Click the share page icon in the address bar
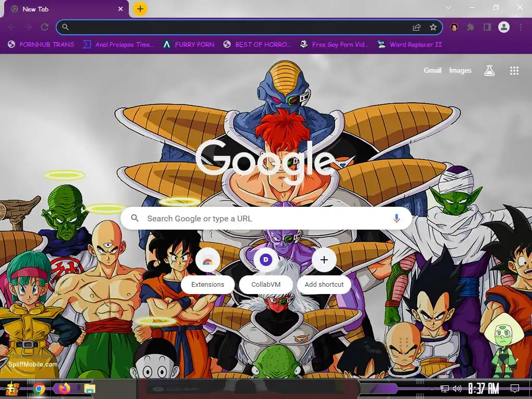Image resolution: width=532 pixels, height=399 pixels. (417, 28)
